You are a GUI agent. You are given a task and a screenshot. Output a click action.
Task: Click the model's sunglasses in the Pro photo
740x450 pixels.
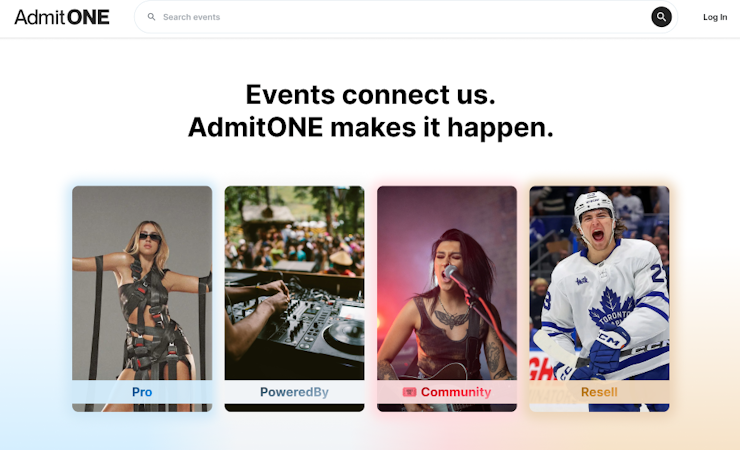point(150,237)
